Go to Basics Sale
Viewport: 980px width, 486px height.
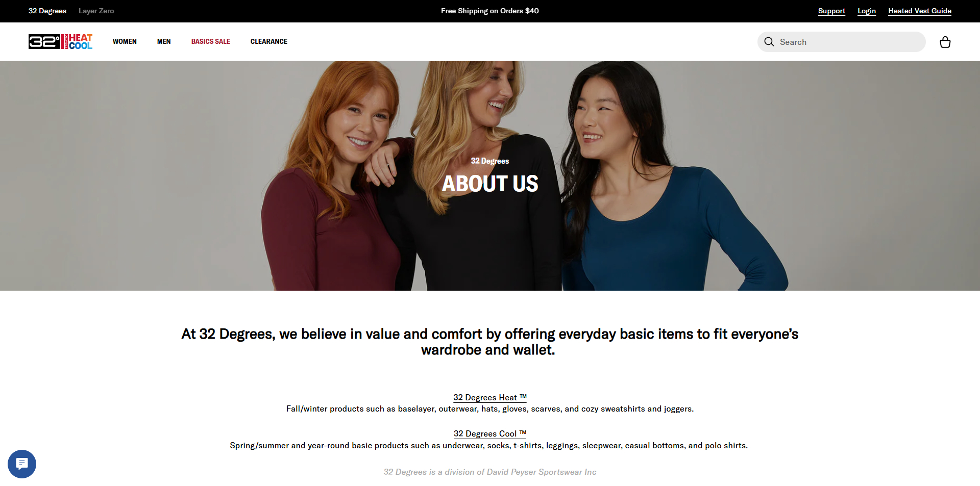tap(211, 41)
